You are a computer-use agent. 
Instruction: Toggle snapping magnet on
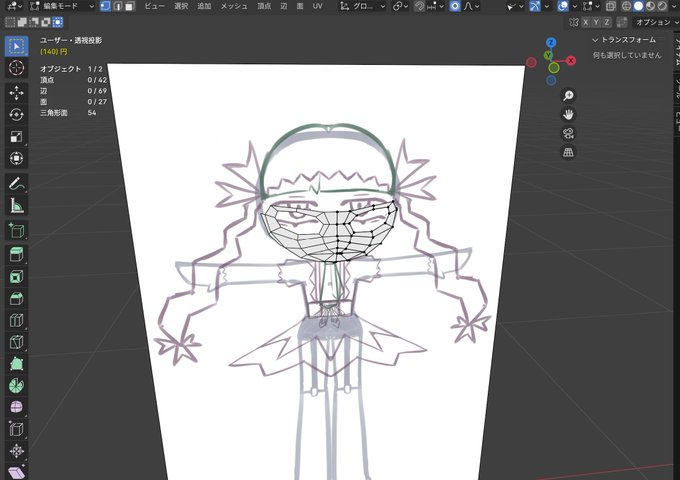(x=418, y=6)
